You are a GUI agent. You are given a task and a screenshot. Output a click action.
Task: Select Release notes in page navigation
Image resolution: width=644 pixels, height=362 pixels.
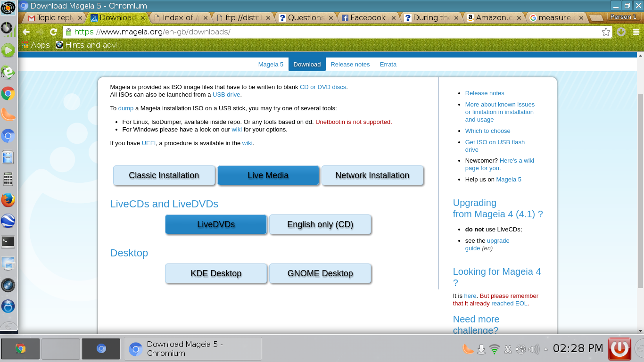[x=350, y=64]
